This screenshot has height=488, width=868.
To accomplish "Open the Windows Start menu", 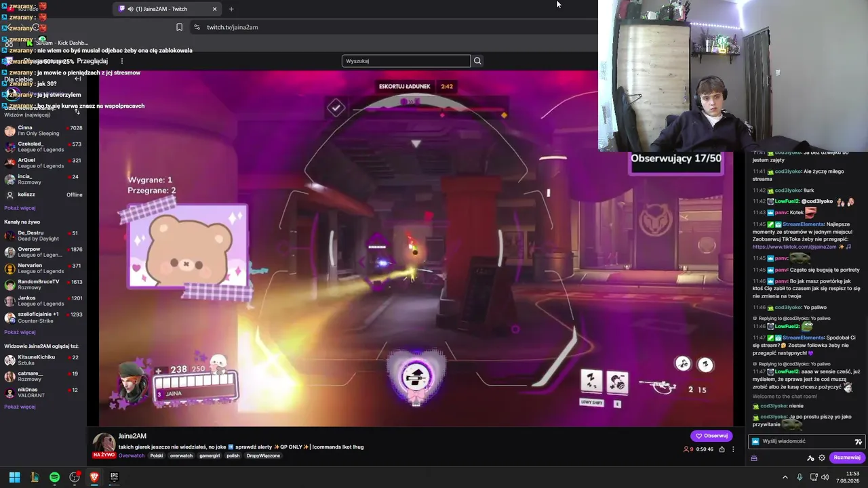I will tap(14, 477).
